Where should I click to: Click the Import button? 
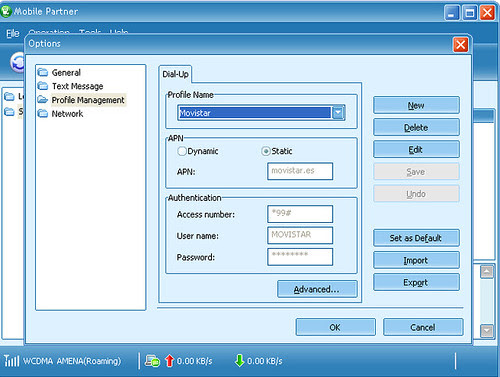click(x=416, y=260)
